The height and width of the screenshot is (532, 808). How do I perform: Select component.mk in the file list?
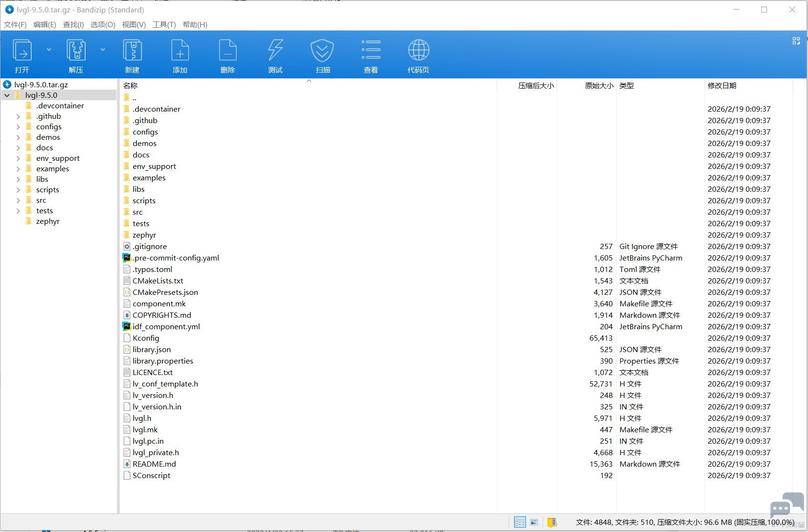coord(159,304)
